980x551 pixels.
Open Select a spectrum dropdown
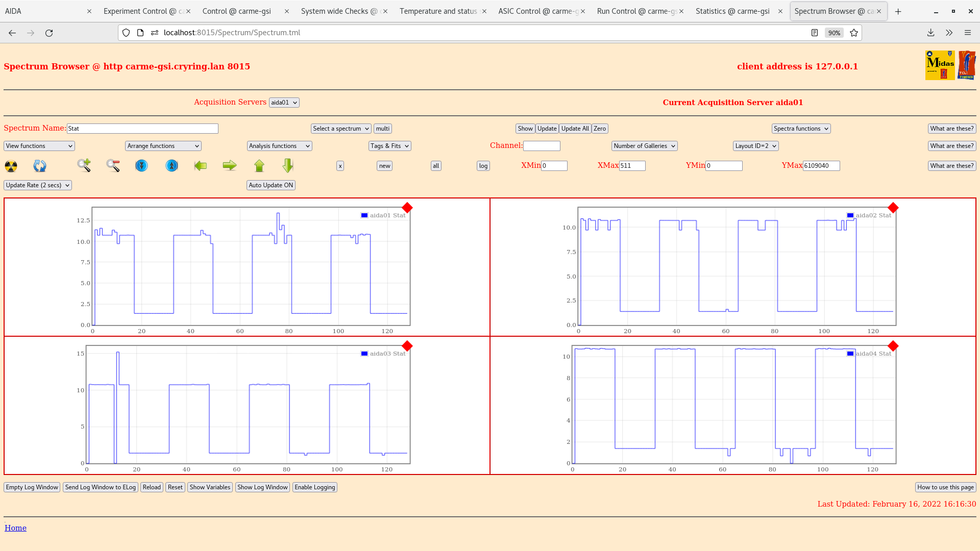tap(341, 129)
